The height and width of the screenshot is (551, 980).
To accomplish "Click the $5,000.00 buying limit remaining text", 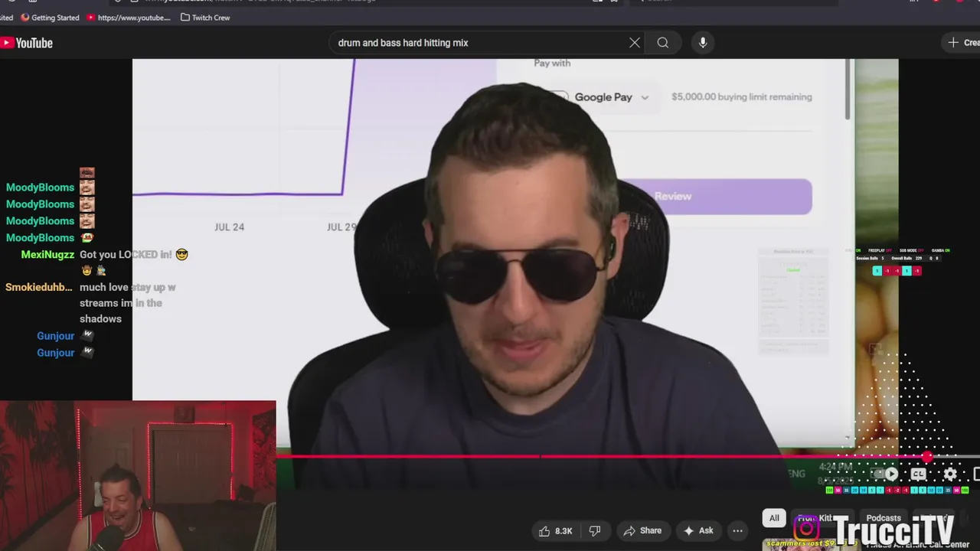I will [x=742, y=97].
